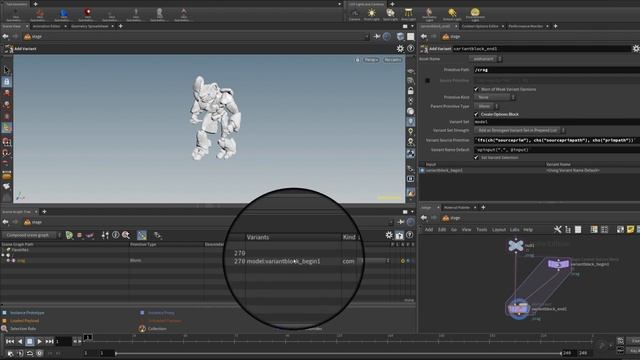The height and width of the screenshot is (360, 640).
Task: Open viewport help question mark icon
Action: tap(410, 49)
